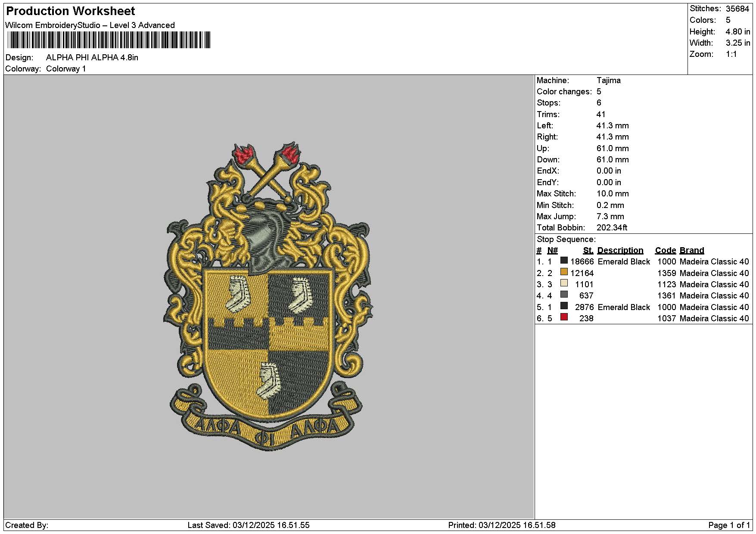This screenshot has height=534, width=756.
Task: Click 'Wilcom EmbroideryStudio – Level 3 Advanced' text
Action: coord(90,25)
